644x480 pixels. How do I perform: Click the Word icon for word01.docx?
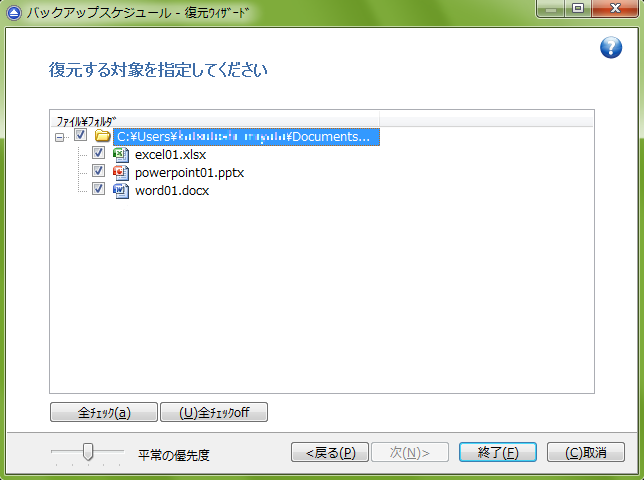[x=120, y=190]
